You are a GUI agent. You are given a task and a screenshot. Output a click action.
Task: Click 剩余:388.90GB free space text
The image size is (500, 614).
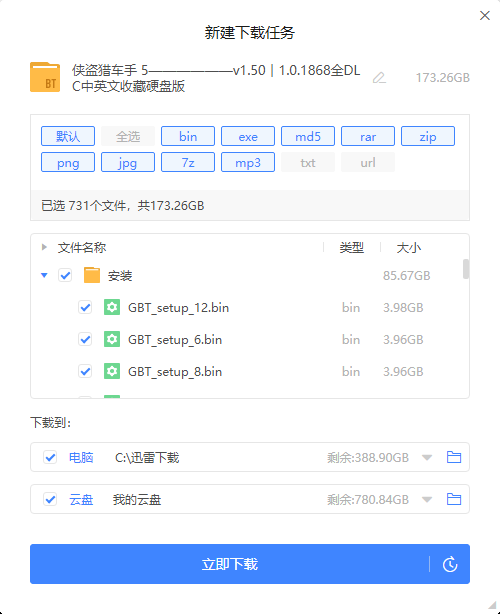(x=368, y=457)
